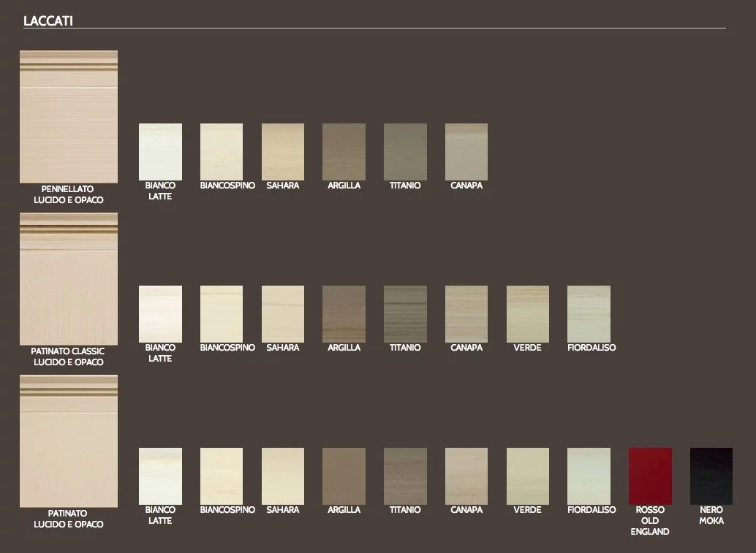Screen dimensions: 756x553
Task: Select the Titanio swatch in the Pennellato row
Action: click(x=405, y=152)
